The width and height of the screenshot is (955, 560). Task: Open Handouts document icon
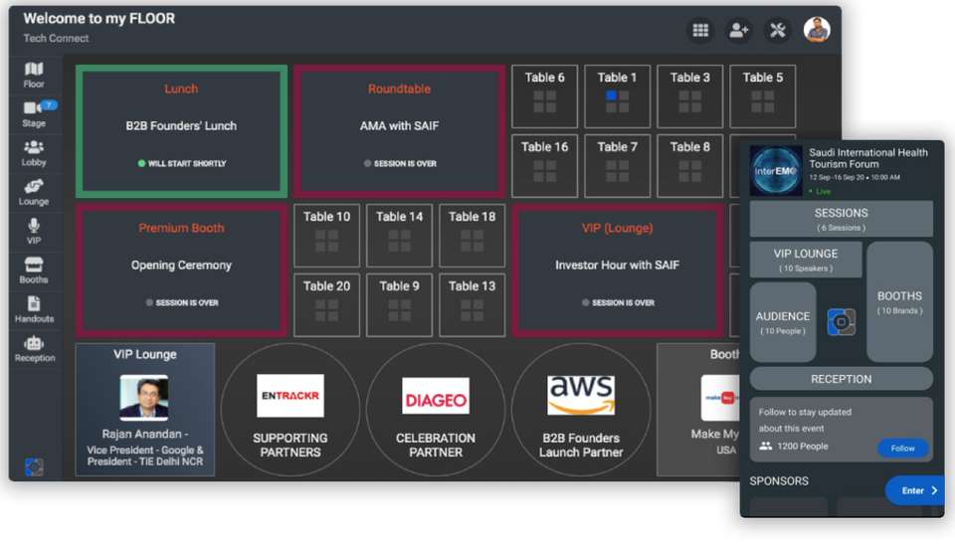pyautogui.click(x=34, y=309)
